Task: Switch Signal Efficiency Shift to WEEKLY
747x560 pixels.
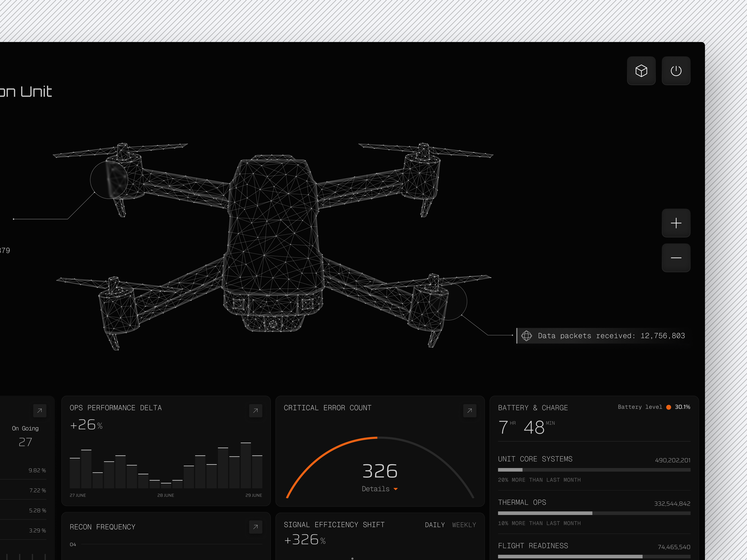Action: tap(464, 525)
